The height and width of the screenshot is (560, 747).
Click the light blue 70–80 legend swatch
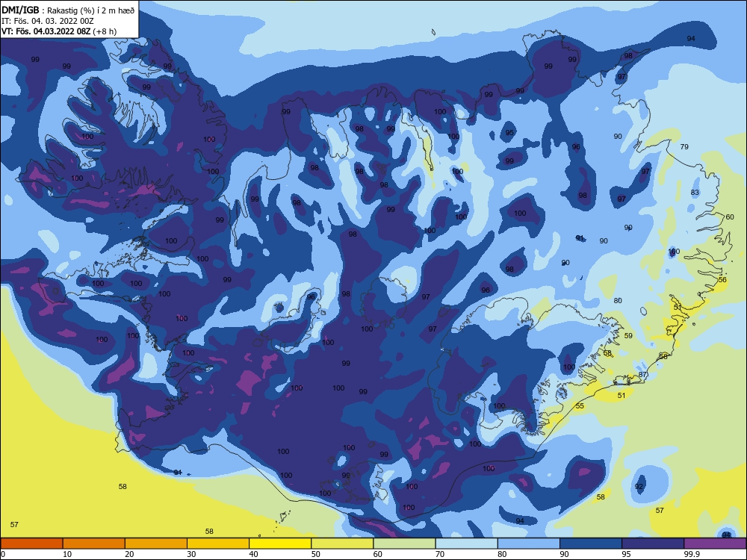tap(466, 544)
